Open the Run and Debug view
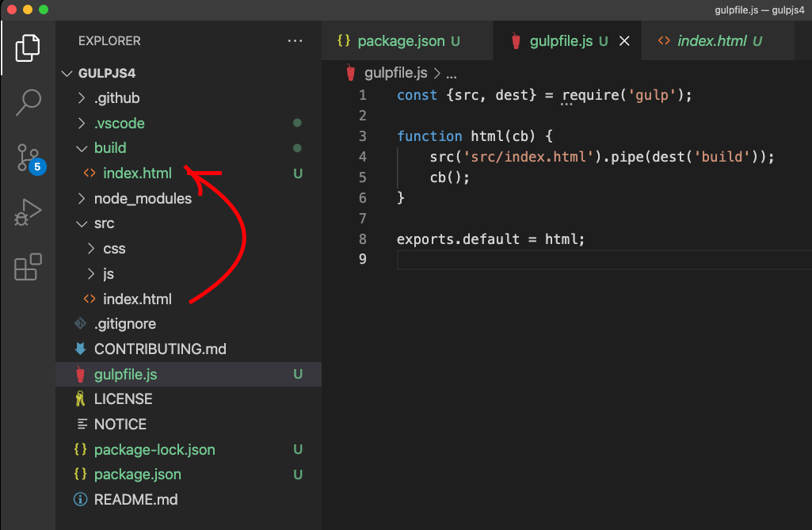The height and width of the screenshot is (530, 812). tap(28, 212)
